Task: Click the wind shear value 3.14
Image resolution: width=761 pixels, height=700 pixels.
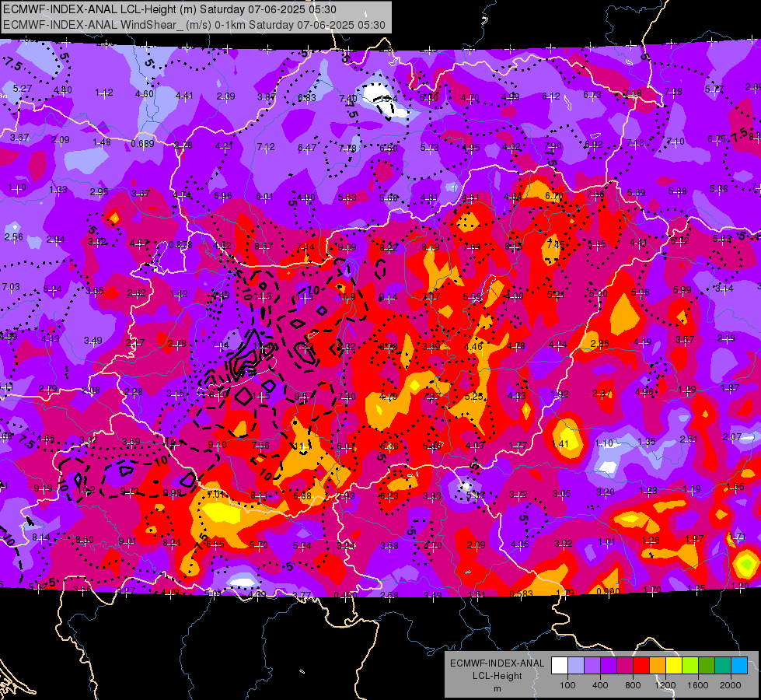Action: [x=724, y=289]
